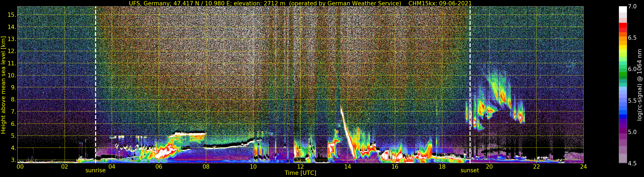Click the height axis tick label '7.'
Viewport: 644px width, 177px height.
click(x=14, y=112)
